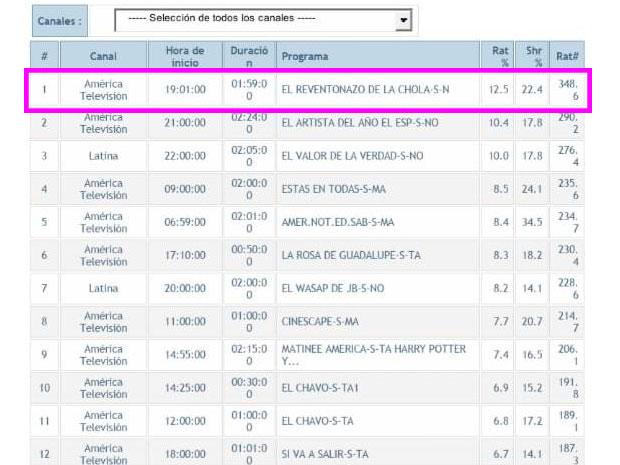Image resolution: width=620 pixels, height=465 pixels.
Task: Click the 'Rat#' column header
Action: coord(567,56)
